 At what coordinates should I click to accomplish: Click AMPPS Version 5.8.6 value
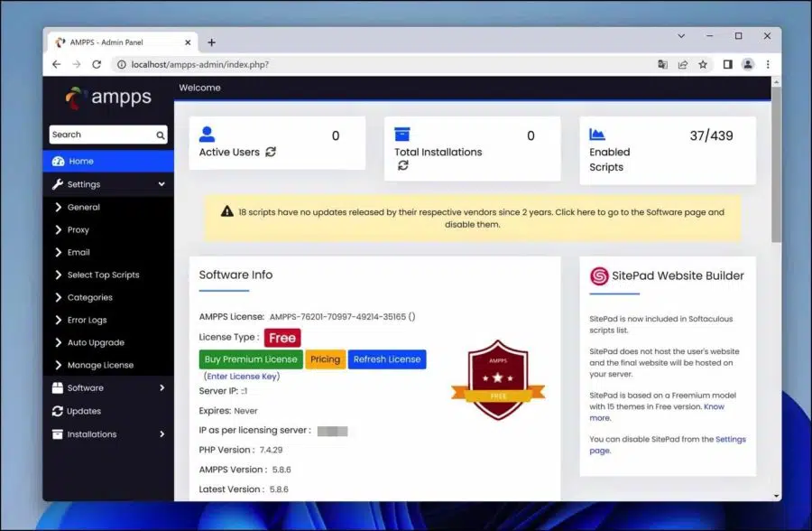point(281,470)
